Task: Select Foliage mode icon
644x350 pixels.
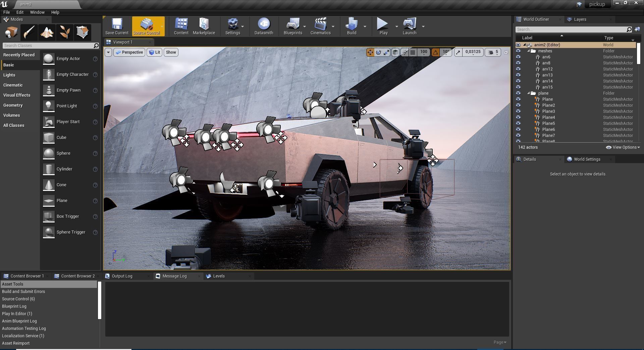Action: (x=64, y=32)
